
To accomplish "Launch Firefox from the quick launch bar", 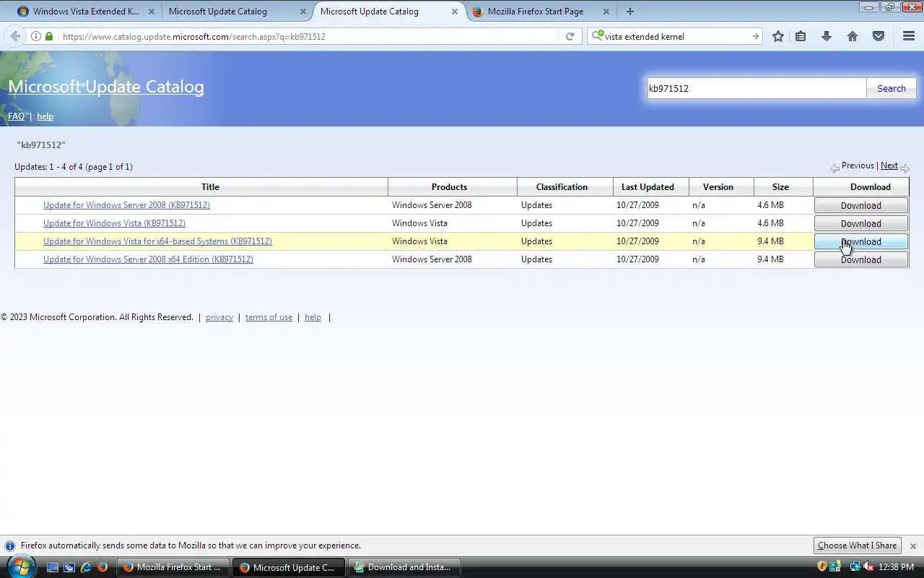I will 103,567.
